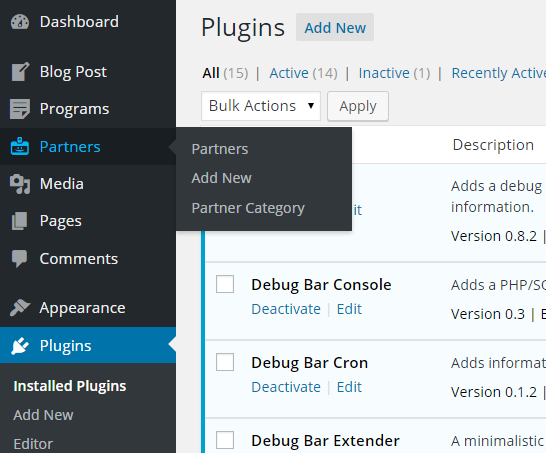The height and width of the screenshot is (453, 546).
Task: Click the Debug Bar Console plugin name
Action: (321, 285)
